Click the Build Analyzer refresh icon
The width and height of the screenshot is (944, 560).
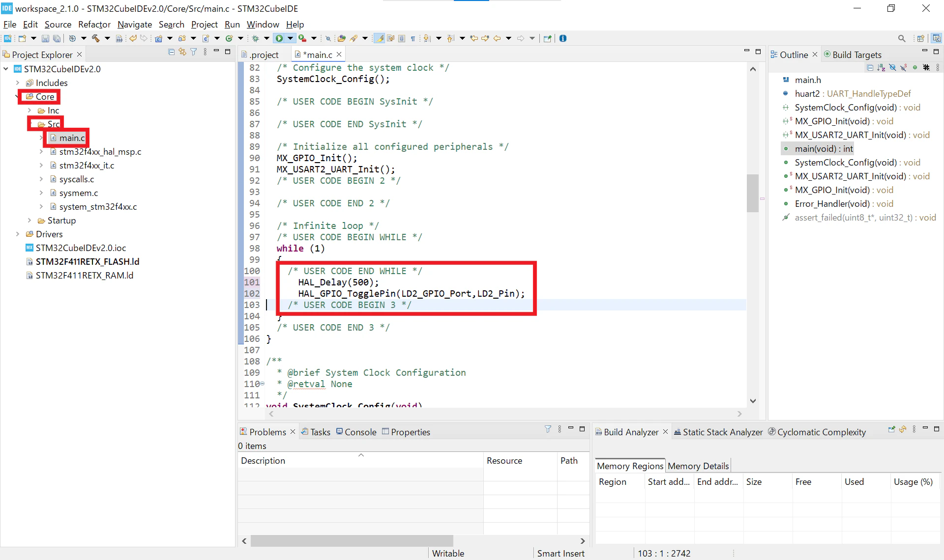[x=903, y=429]
